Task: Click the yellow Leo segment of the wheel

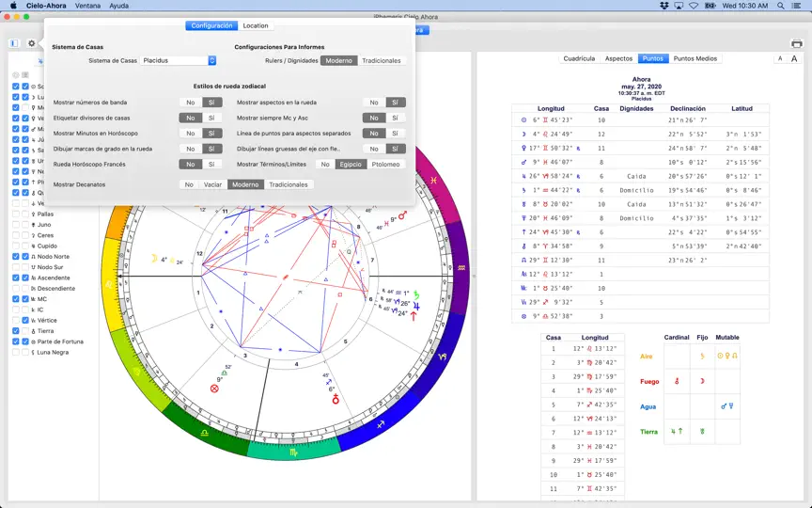Action: pos(110,283)
